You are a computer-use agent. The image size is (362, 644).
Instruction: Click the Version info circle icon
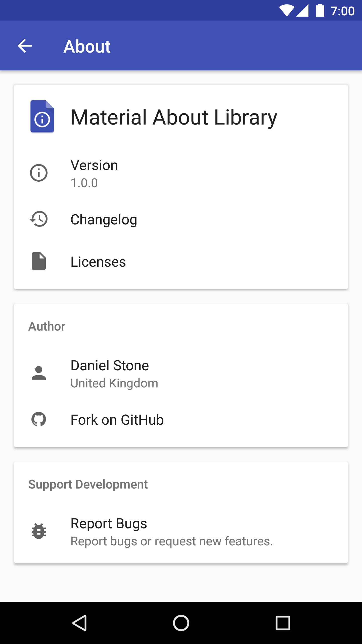point(39,173)
